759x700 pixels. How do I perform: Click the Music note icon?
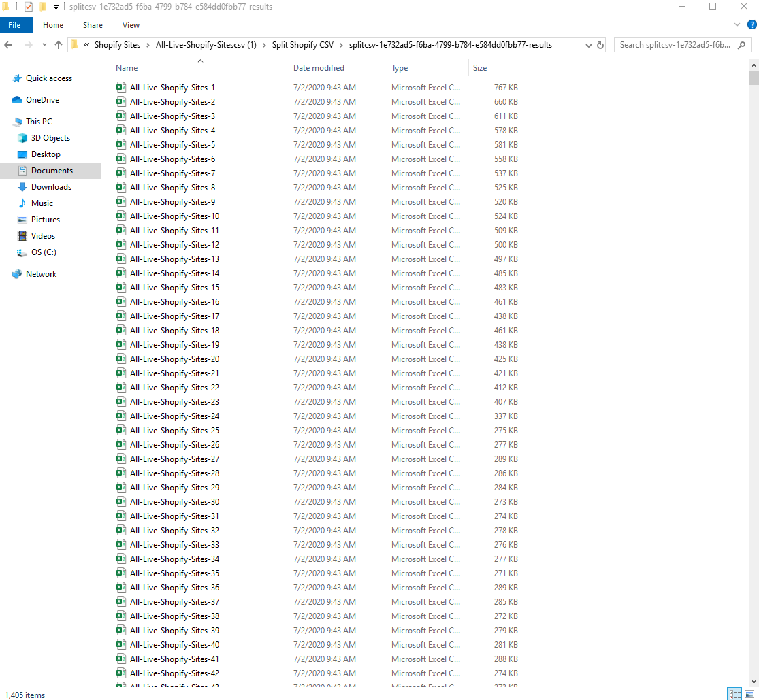(x=22, y=203)
